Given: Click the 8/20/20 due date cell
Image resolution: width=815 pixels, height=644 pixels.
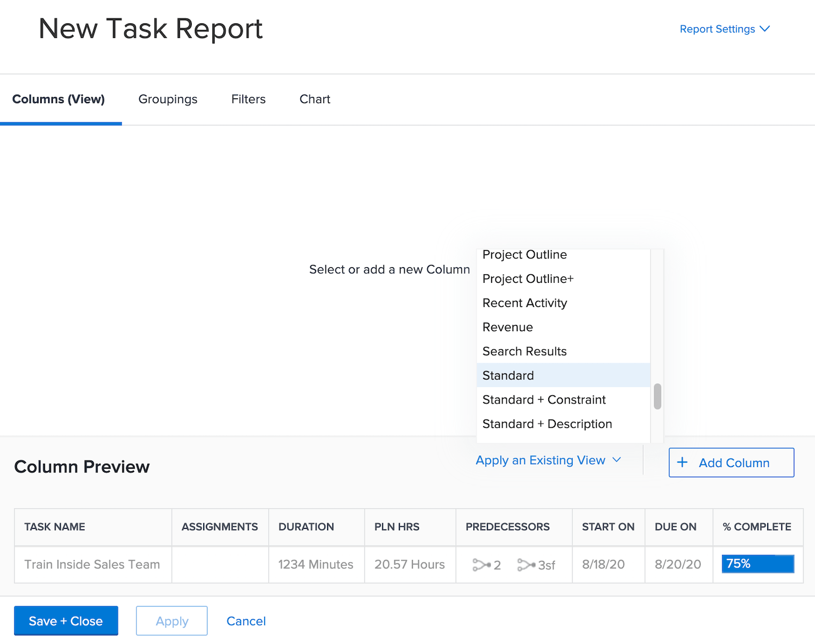Looking at the screenshot, I should tap(678, 565).
